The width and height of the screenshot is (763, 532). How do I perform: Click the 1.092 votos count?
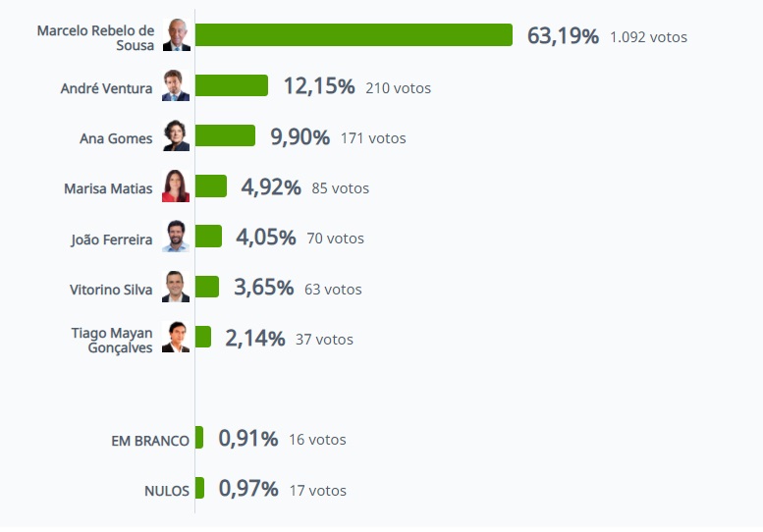(x=648, y=37)
